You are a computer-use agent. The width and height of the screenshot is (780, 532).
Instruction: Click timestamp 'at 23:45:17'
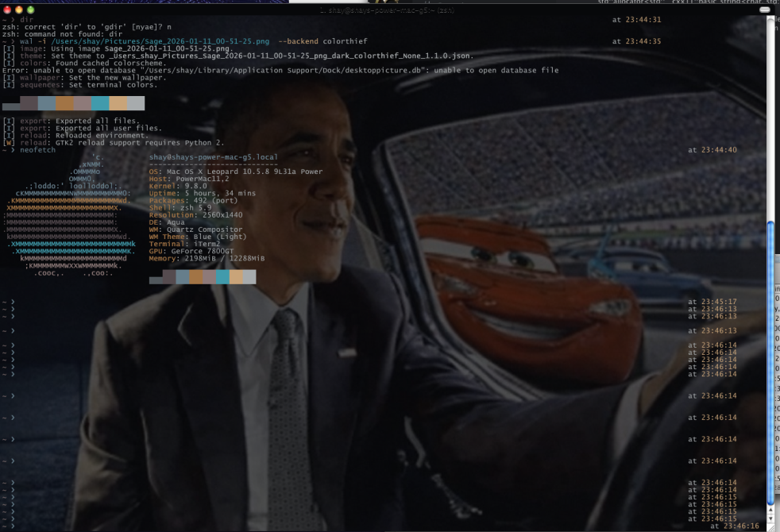click(712, 302)
